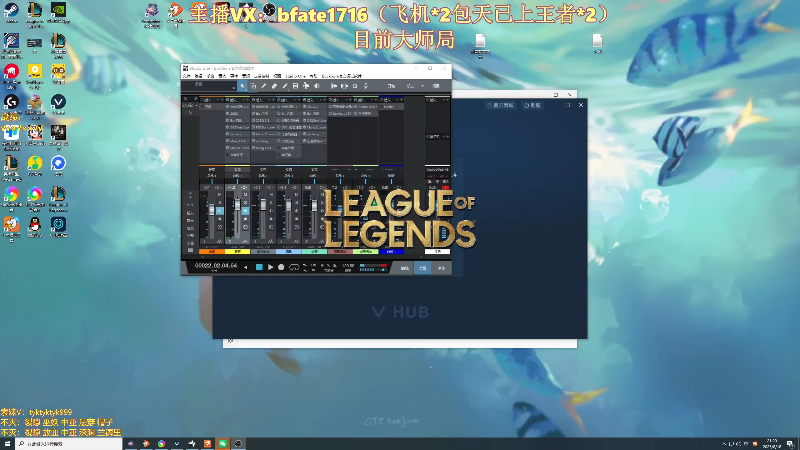Open mixer options via the wrench icon

tap(190, 113)
